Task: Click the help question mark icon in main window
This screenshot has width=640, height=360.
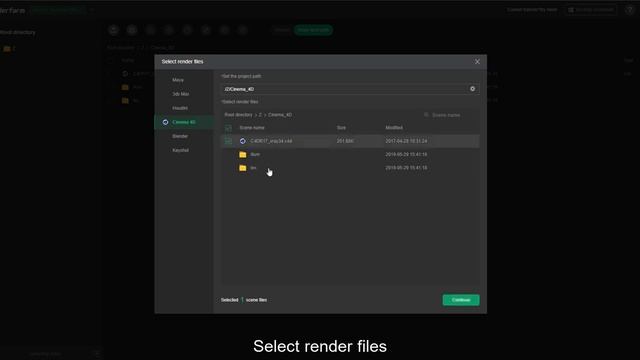Action: 629,10
